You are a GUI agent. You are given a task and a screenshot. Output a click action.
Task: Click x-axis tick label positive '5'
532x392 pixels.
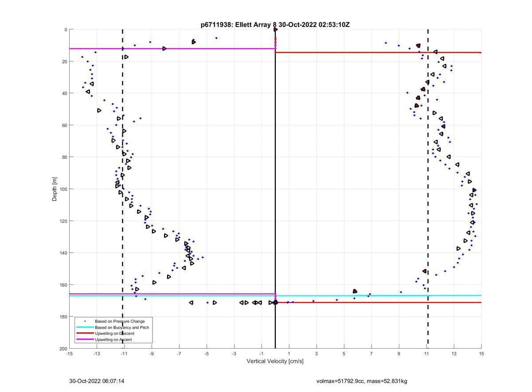click(x=344, y=353)
